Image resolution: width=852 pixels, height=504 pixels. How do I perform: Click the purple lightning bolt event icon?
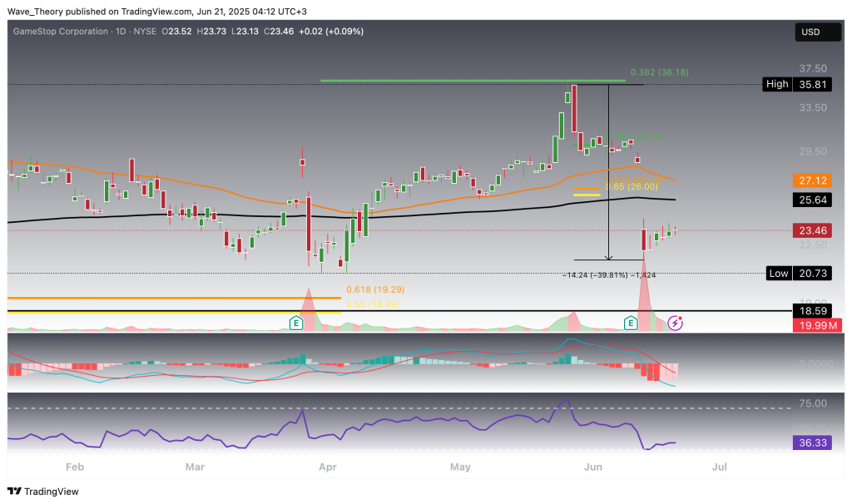pos(675,324)
